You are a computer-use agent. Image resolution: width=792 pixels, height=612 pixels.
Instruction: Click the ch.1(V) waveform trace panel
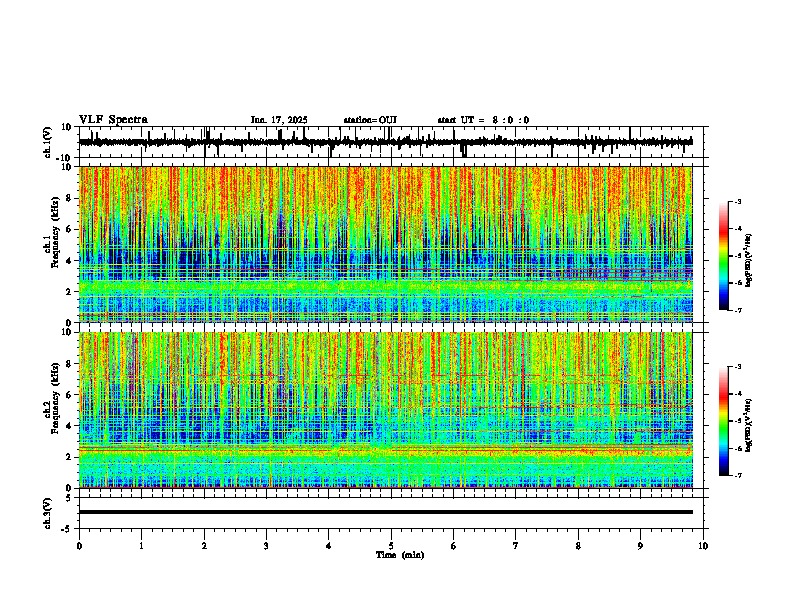tap(393, 142)
